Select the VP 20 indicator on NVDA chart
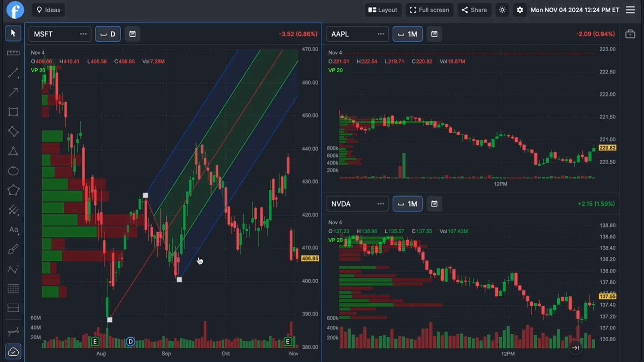 [335, 240]
